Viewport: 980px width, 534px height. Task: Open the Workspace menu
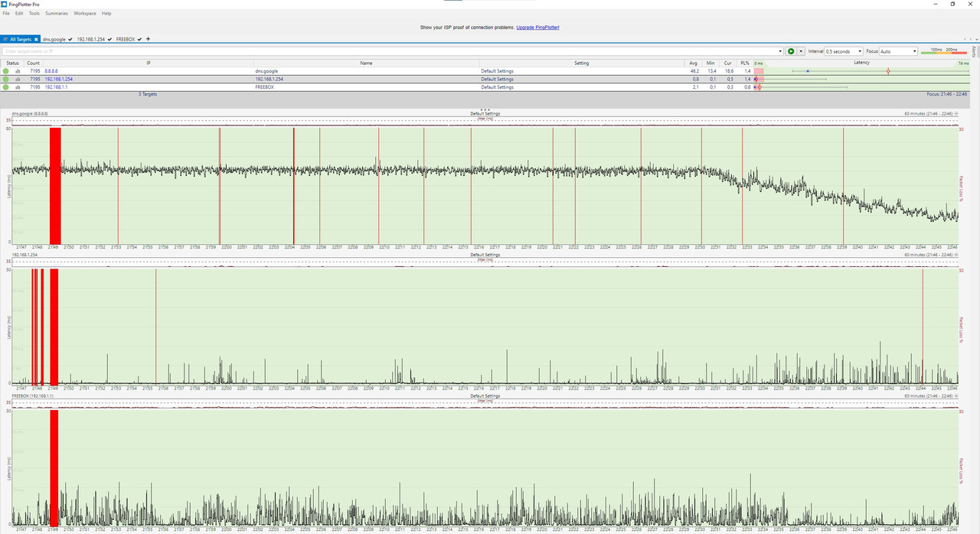pos(85,13)
